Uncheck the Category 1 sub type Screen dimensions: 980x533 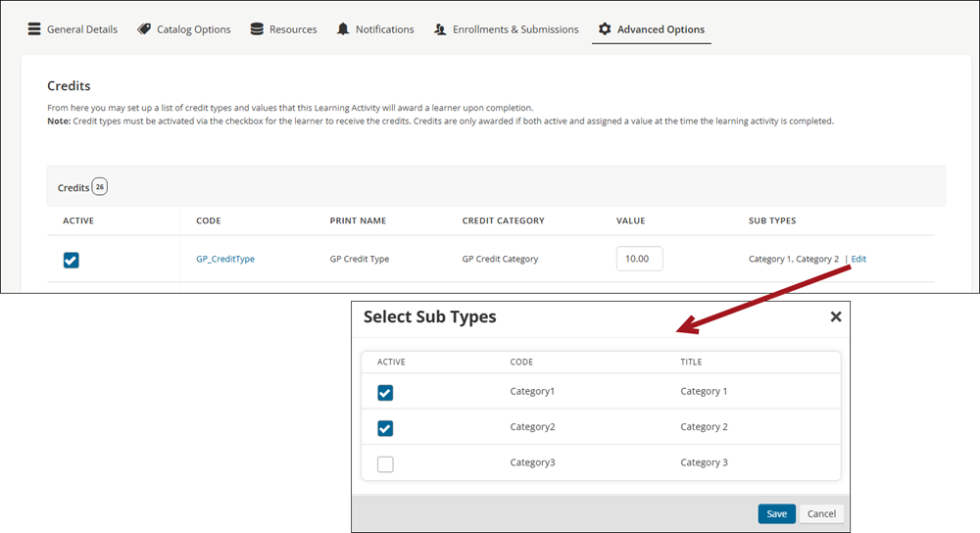click(x=385, y=393)
